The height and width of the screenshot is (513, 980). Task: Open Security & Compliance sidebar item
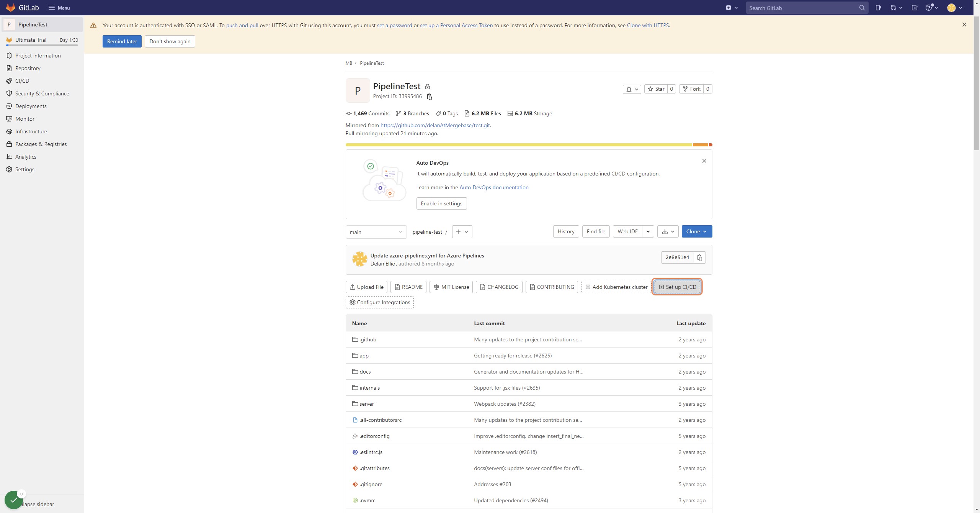(42, 93)
